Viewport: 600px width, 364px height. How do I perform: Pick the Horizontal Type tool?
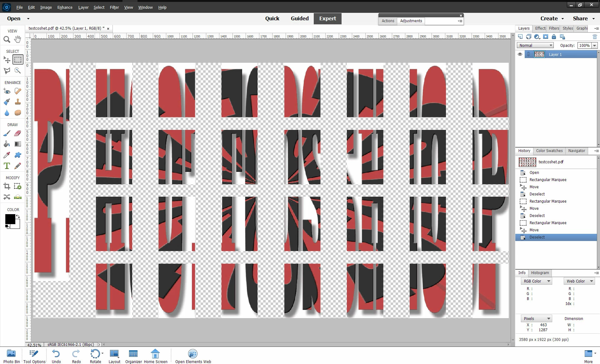click(x=7, y=166)
